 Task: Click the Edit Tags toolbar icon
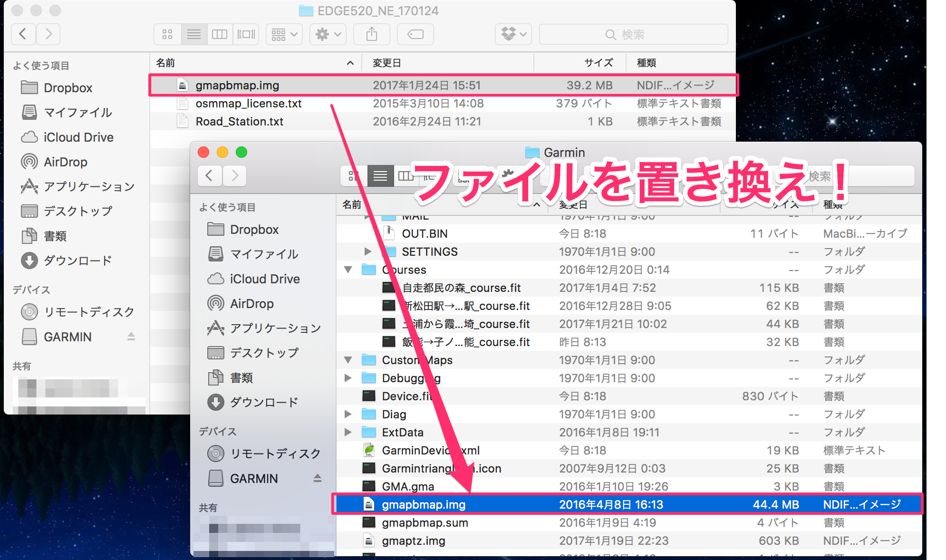pyautogui.click(x=415, y=34)
